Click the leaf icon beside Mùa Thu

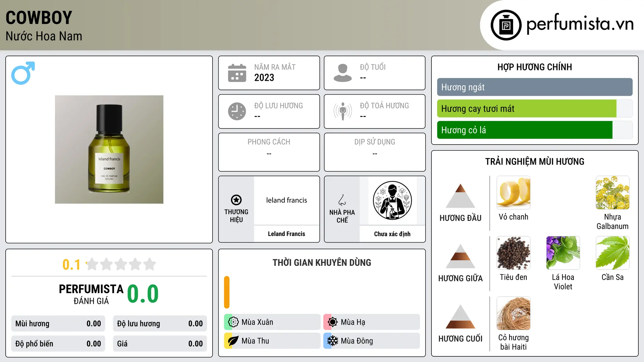pyautogui.click(x=233, y=341)
